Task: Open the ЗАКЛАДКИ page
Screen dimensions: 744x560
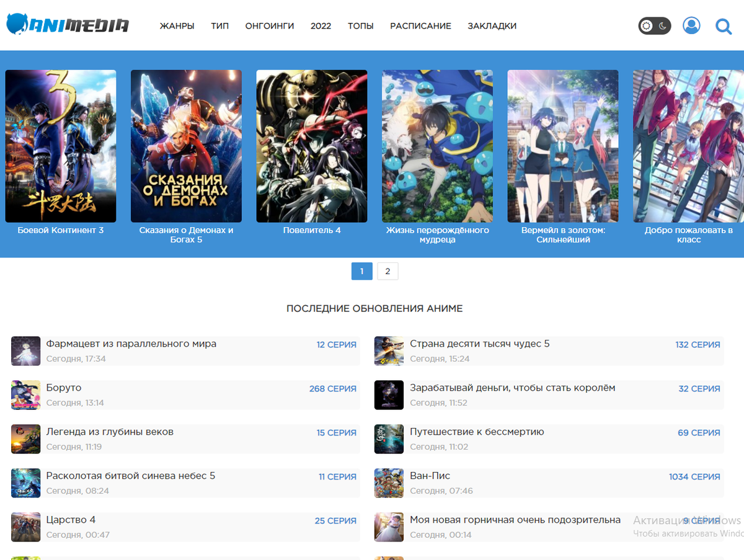Action: click(492, 26)
